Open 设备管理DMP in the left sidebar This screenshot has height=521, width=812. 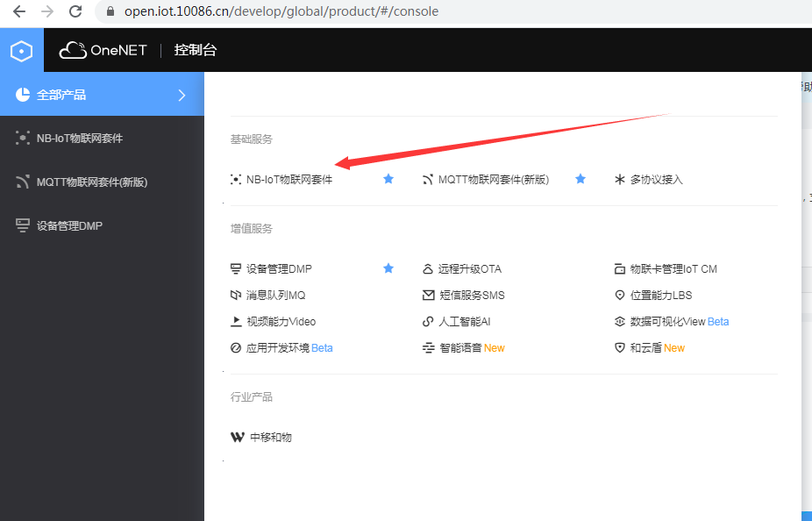(69, 225)
